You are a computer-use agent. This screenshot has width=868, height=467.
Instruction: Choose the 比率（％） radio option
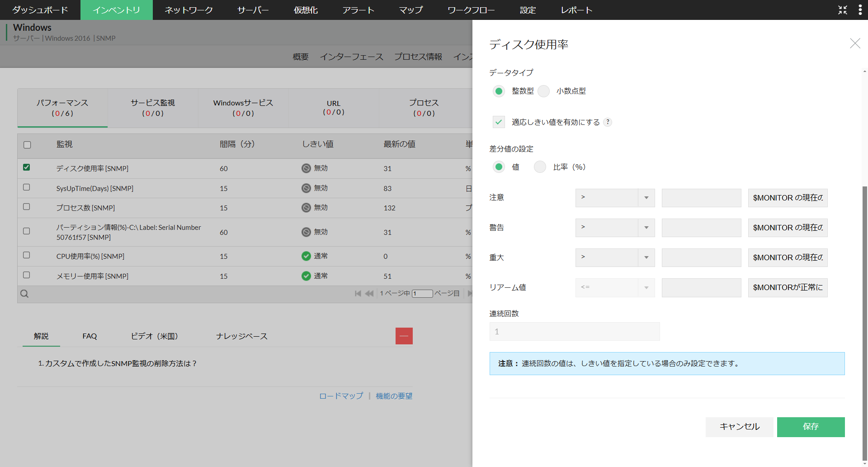click(x=539, y=167)
